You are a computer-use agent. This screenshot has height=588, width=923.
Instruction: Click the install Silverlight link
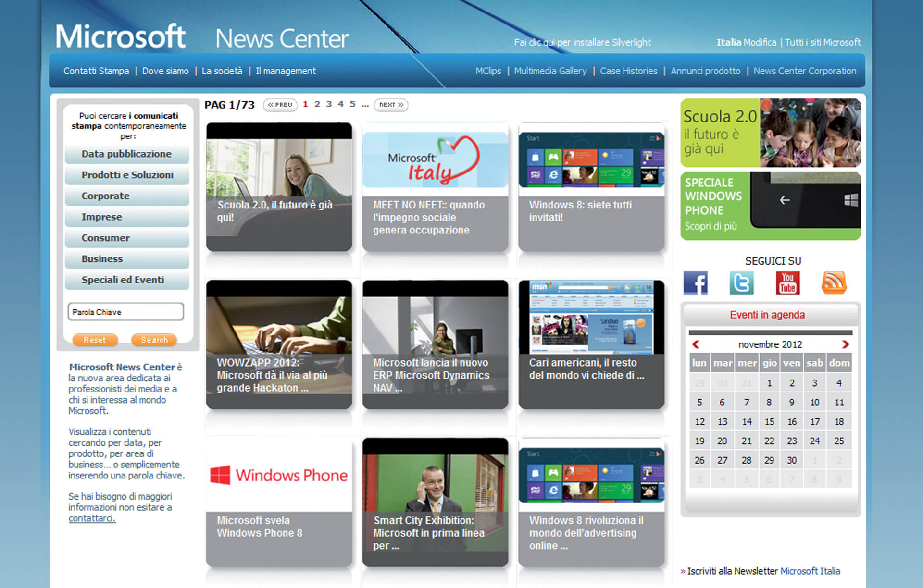coord(582,42)
